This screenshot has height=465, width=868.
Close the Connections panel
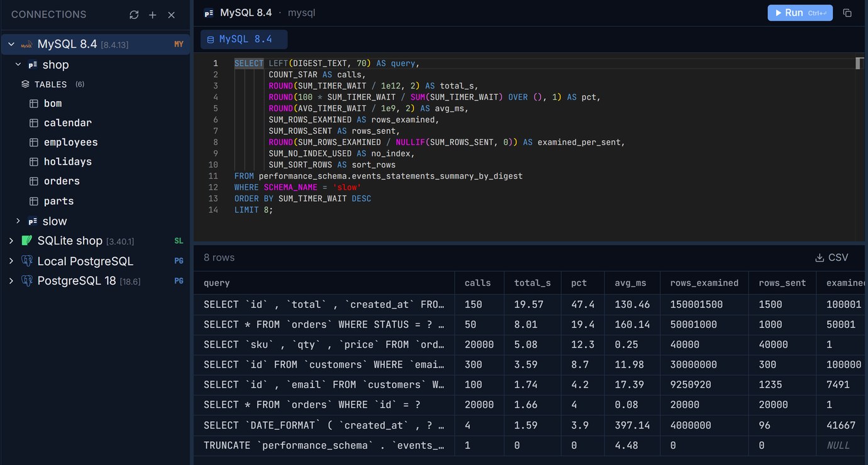coord(171,14)
